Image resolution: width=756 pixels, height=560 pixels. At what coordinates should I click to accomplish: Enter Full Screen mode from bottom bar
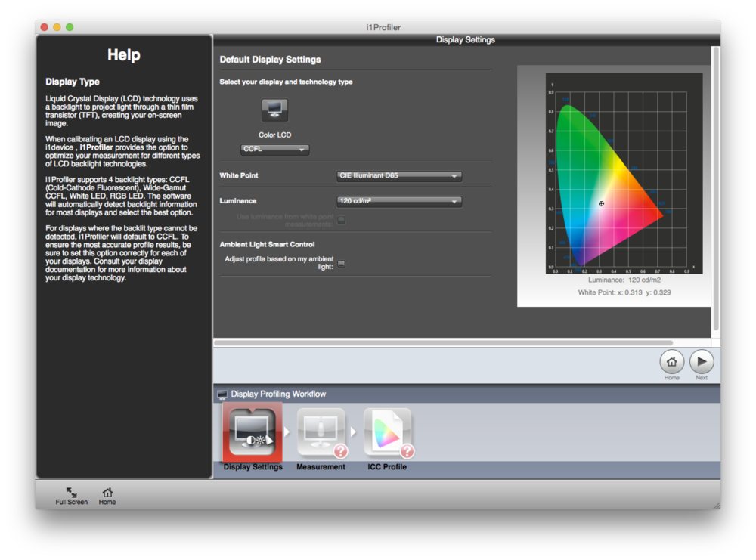[71, 496]
